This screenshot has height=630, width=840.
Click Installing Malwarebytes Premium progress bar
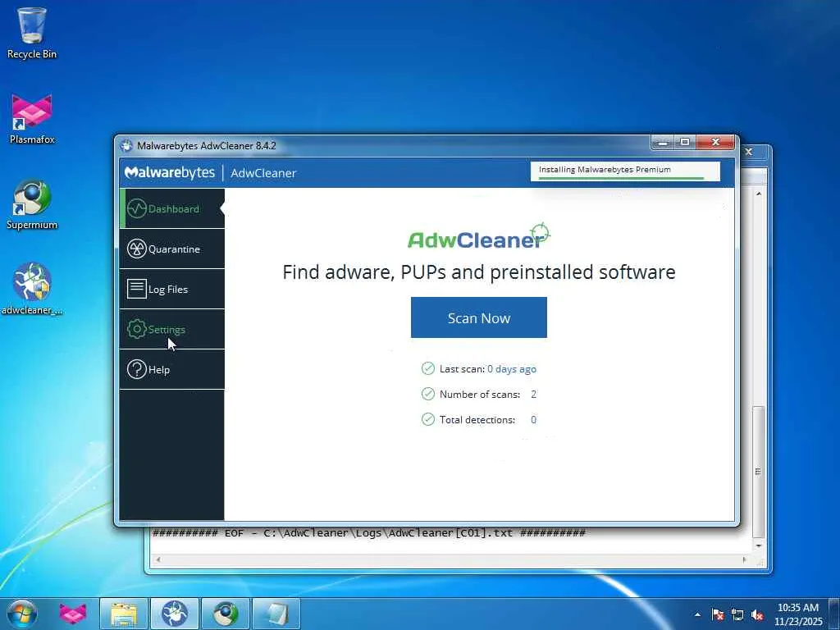(x=625, y=172)
